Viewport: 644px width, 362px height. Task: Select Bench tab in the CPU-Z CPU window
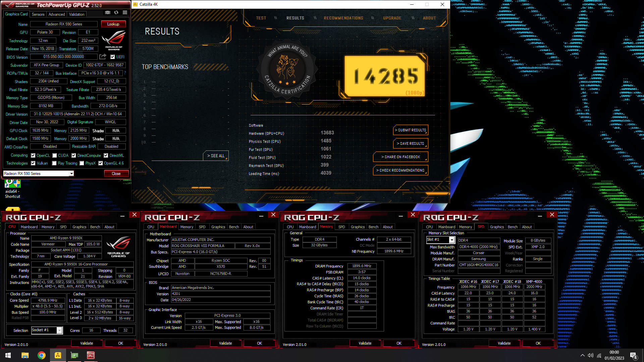click(x=95, y=227)
